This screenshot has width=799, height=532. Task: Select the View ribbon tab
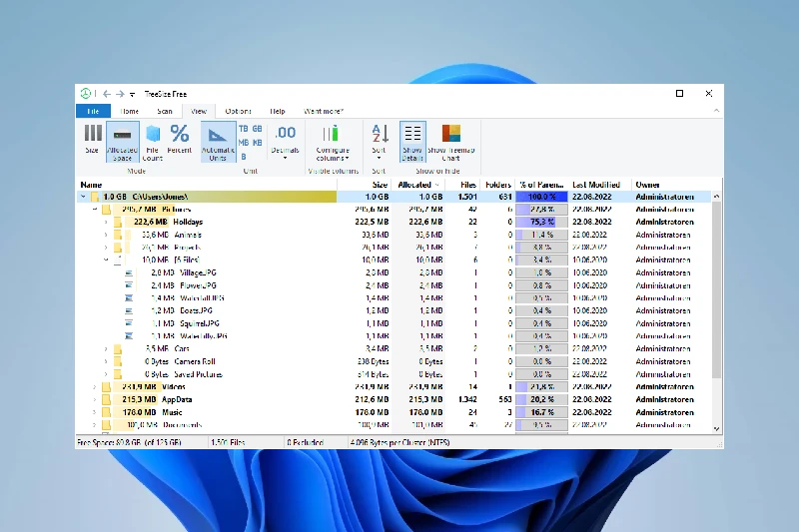(x=199, y=111)
